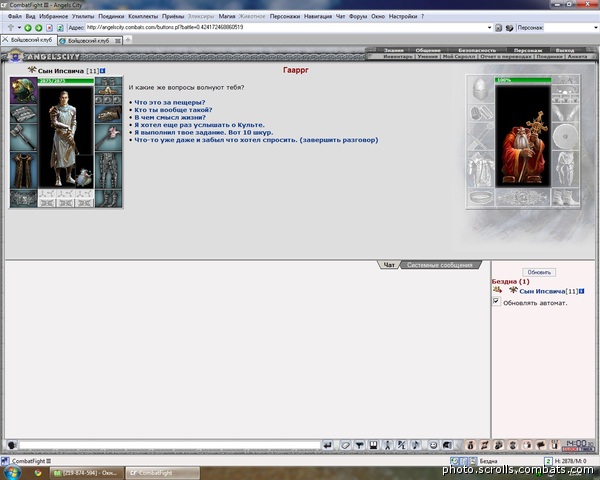The height and width of the screenshot is (480, 600).
Task: Toggle Обновлять автомат. checkbox
Action: (x=496, y=301)
